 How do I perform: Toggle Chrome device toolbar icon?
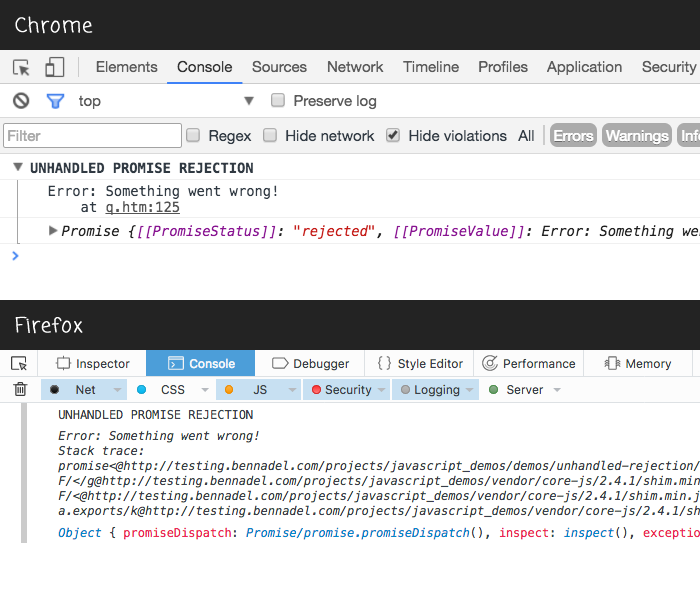[54, 67]
